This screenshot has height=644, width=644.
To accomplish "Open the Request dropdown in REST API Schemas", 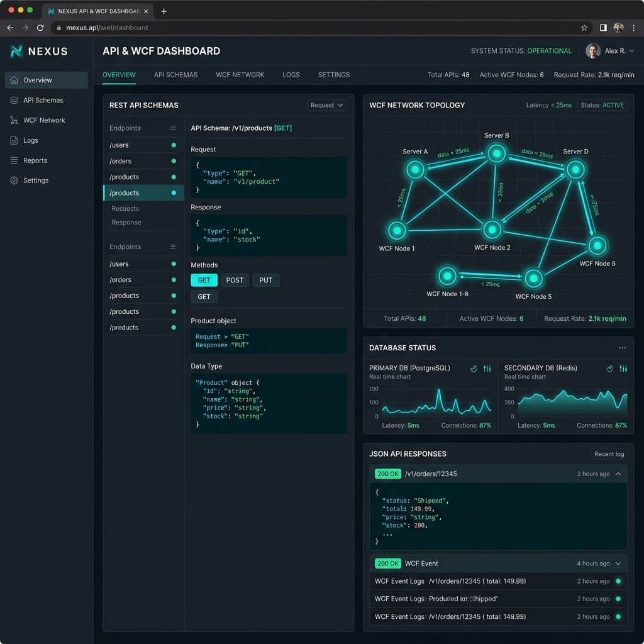I will [x=326, y=105].
